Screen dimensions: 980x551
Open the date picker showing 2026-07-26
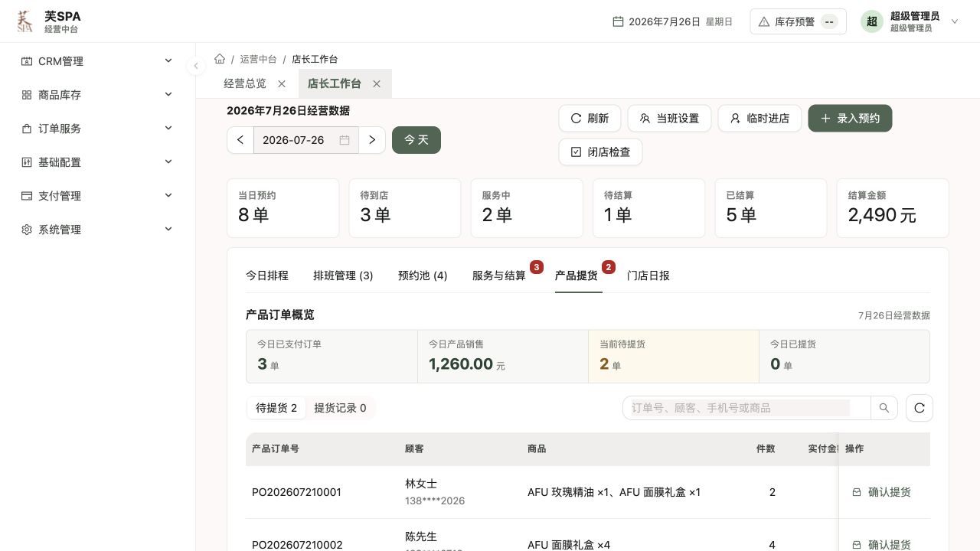306,140
